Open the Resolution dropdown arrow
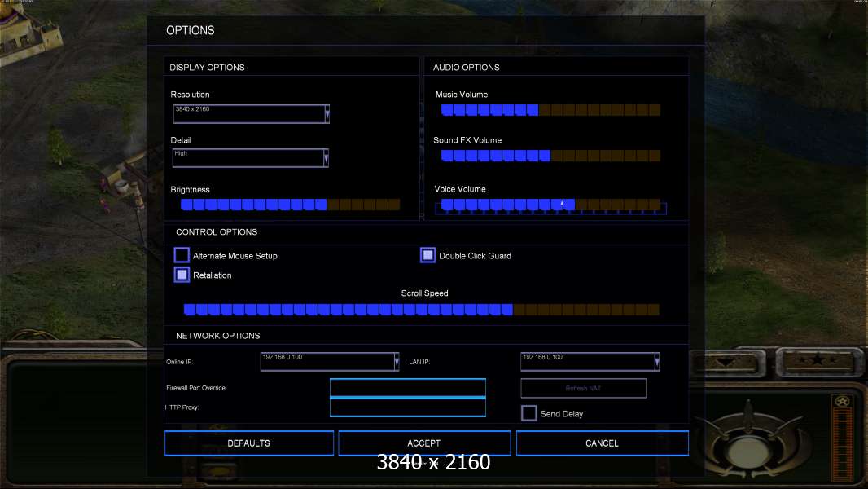This screenshot has width=868, height=489. click(x=327, y=114)
